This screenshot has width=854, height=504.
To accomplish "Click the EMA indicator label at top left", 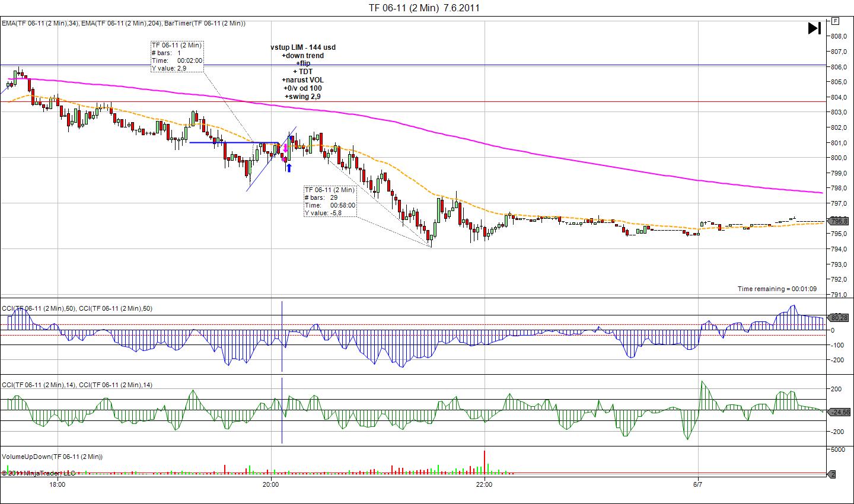I will pyautogui.click(x=123, y=23).
